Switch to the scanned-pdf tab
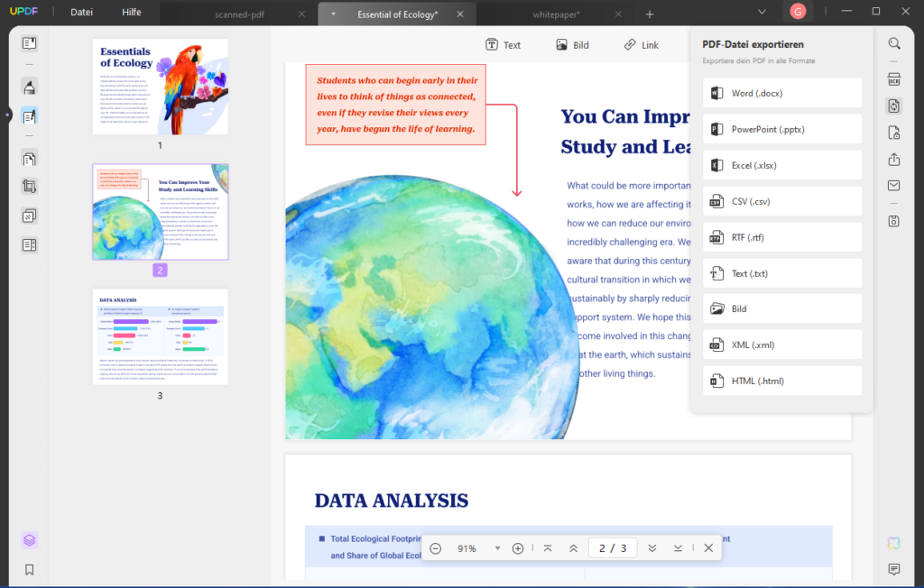 pos(239,14)
